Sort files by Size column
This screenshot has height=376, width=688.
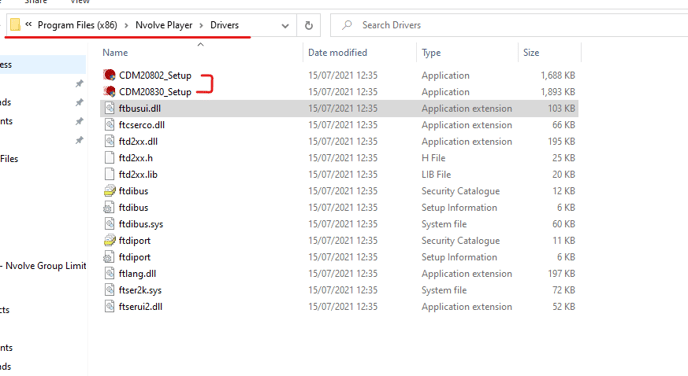pyautogui.click(x=531, y=53)
